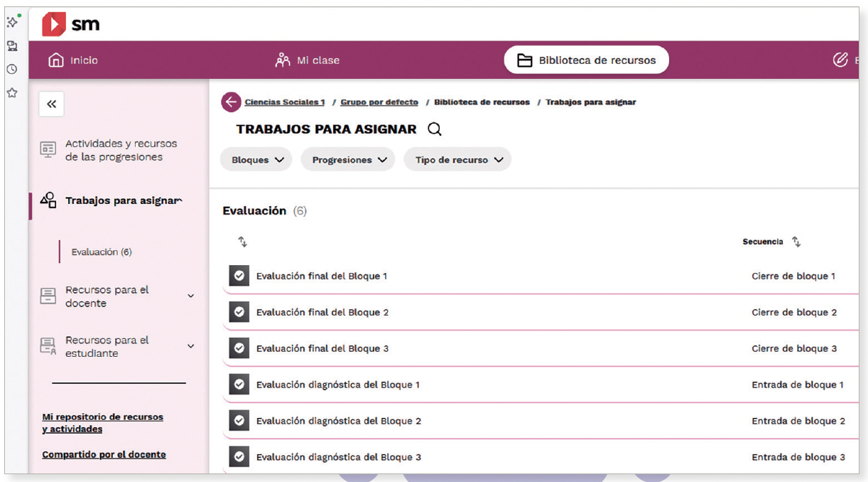The width and height of the screenshot is (868, 482).
Task: Click the check icon for Evaluación final del Bloque 3
Action: coord(239,348)
